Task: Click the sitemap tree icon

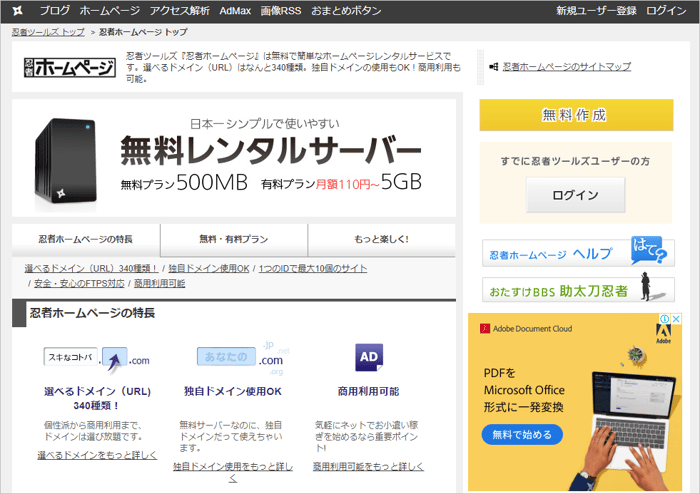Action: (x=493, y=67)
